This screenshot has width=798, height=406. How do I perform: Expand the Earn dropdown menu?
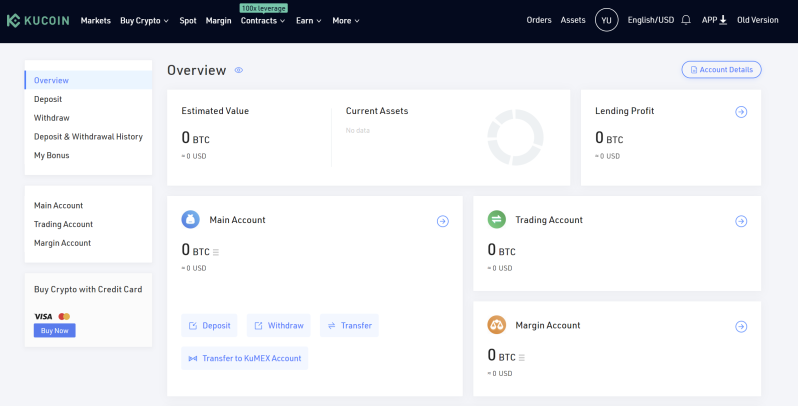point(309,20)
